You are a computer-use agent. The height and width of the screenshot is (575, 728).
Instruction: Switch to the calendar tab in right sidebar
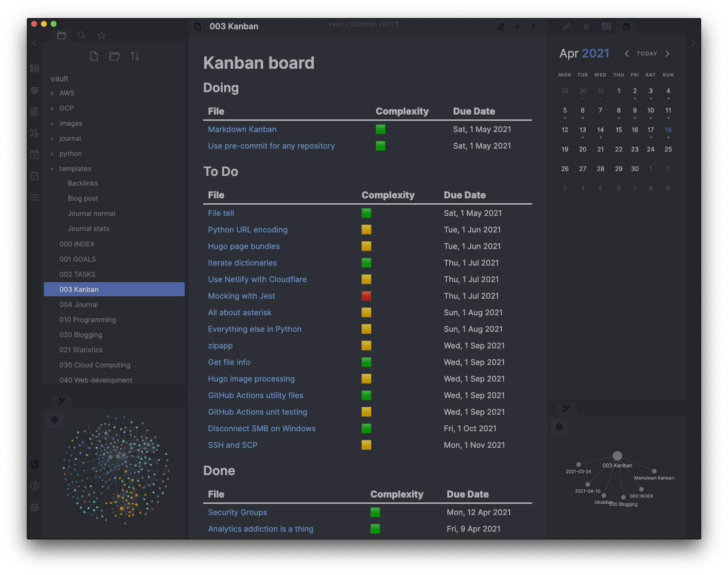(x=627, y=26)
